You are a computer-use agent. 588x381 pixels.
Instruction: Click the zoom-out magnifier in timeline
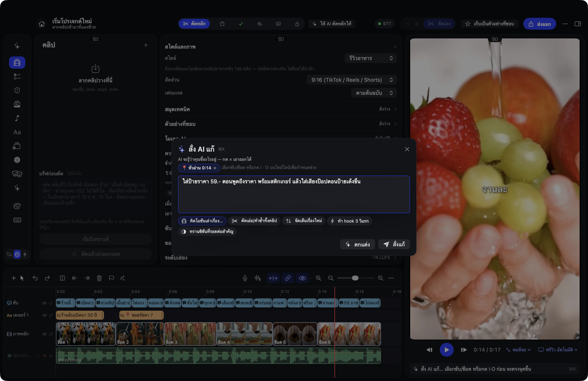click(331, 278)
